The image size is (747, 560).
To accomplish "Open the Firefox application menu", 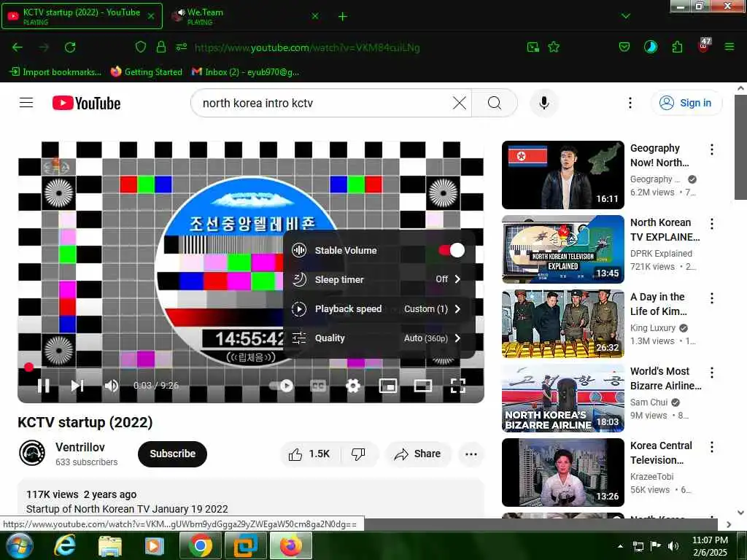I will [729, 47].
